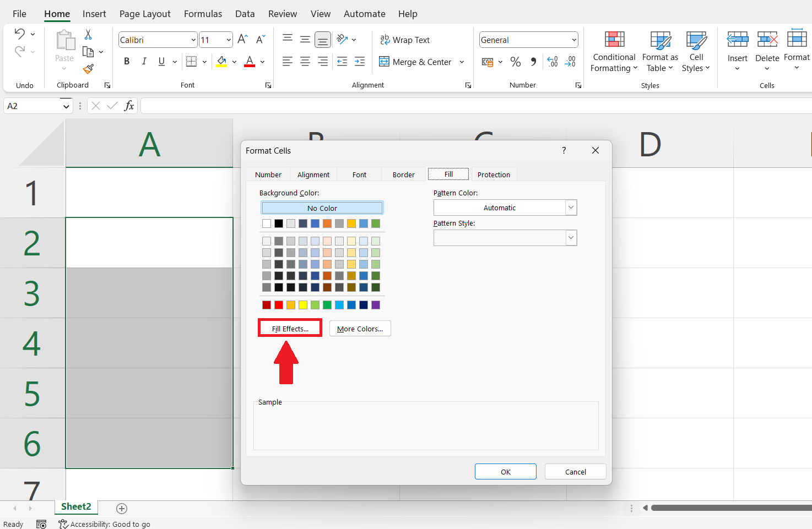This screenshot has width=812, height=529.
Task: Toggle Underline formatting
Action: (160, 61)
